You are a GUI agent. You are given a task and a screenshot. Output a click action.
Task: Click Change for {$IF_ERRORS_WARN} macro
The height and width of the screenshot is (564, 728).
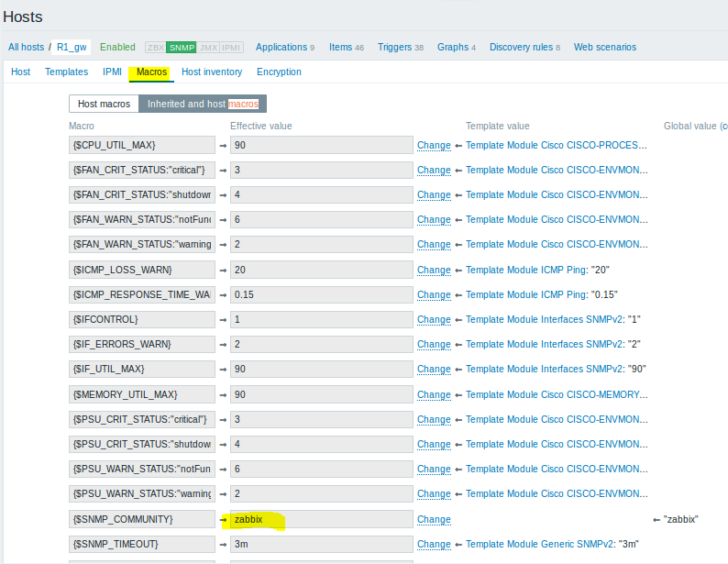click(x=434, y=345)
